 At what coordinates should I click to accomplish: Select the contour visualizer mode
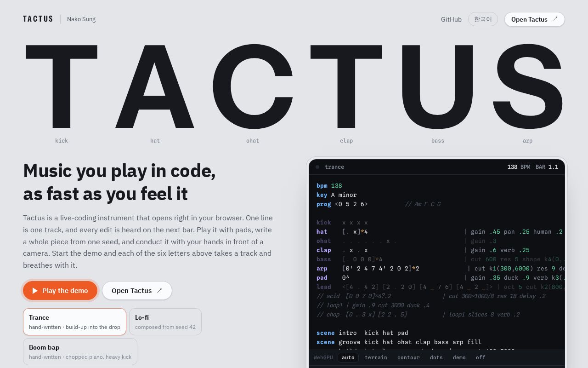(x=408, y=357)
